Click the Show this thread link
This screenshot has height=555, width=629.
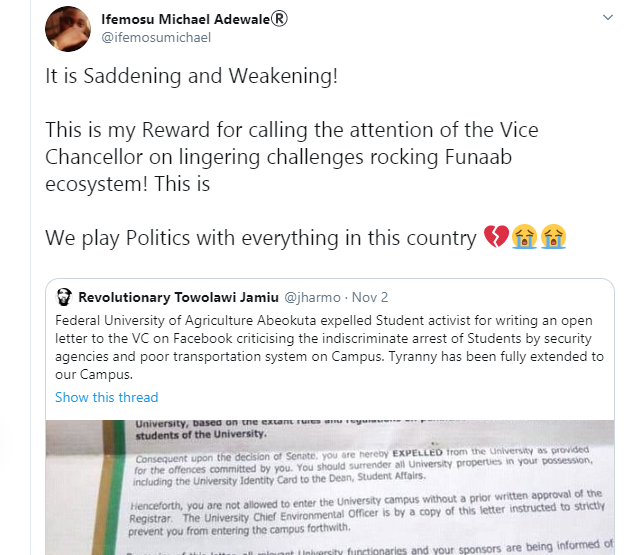coord(107,397)
